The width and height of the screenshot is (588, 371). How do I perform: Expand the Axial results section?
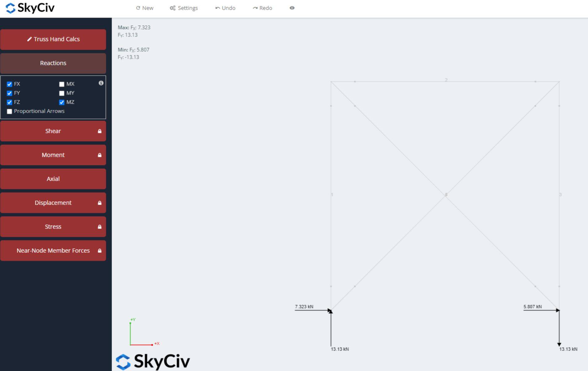coord(53,179)
